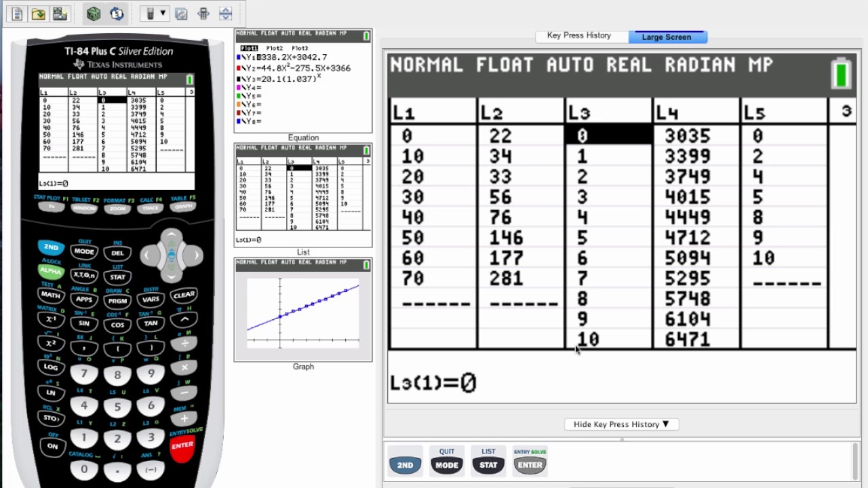Image resolution: width=868 pixels, height=488 pixels.
Task: Click the expand collapse arrows toolbar icon
Action: point(226,14)
